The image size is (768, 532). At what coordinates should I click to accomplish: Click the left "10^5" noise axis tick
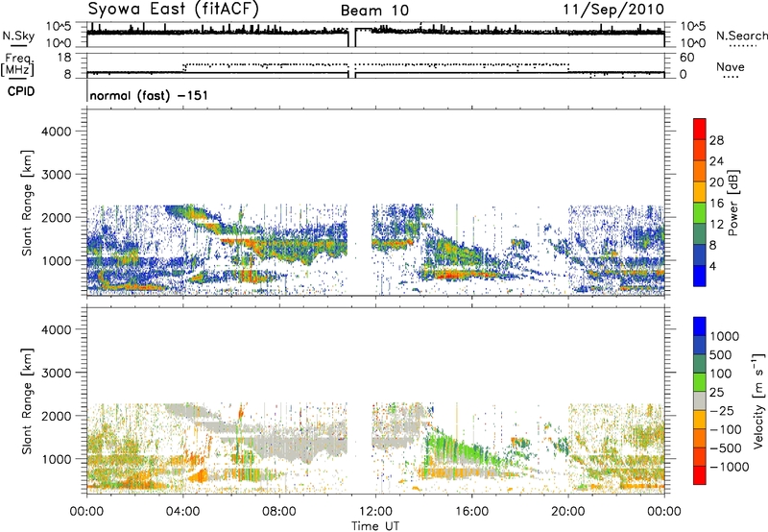point(59,27)
